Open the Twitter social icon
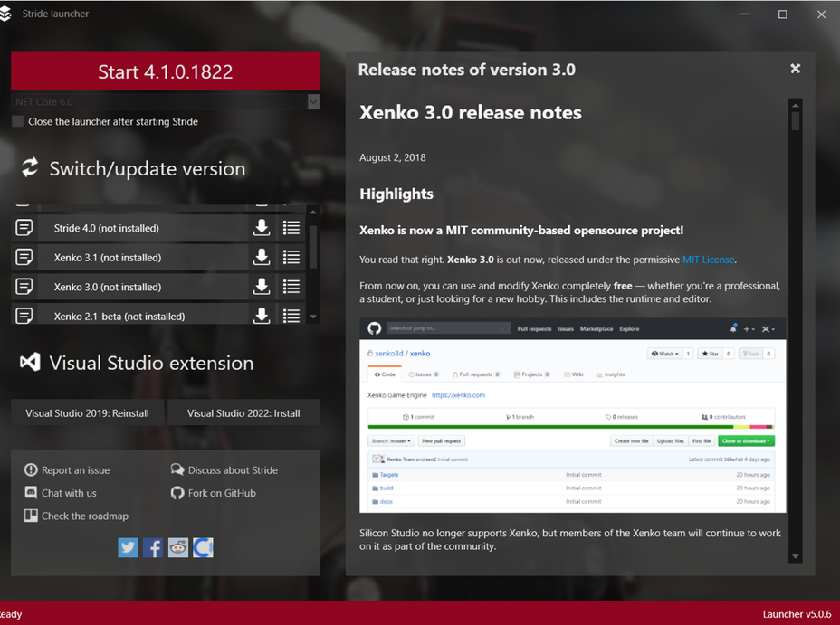840x625 pixels. (128, 547)
